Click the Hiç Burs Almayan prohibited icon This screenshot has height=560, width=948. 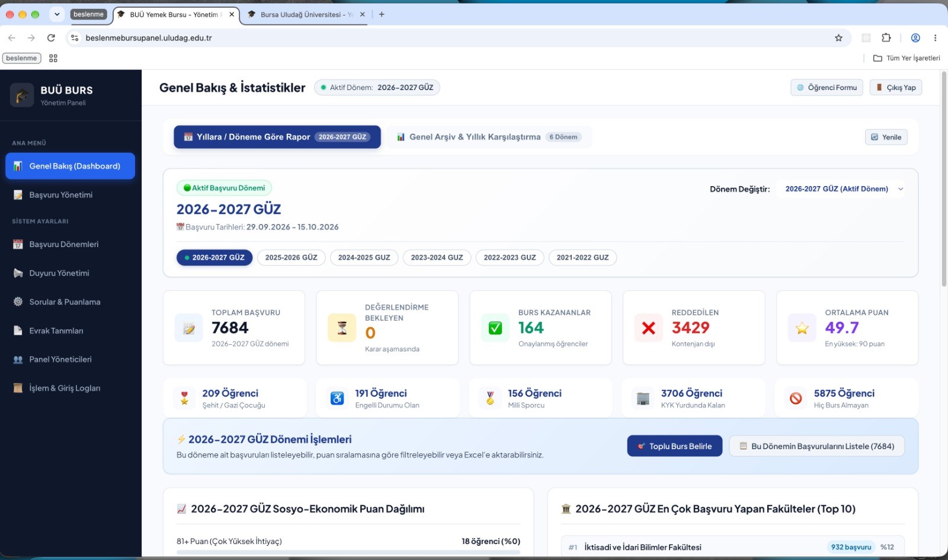(796, 398)
